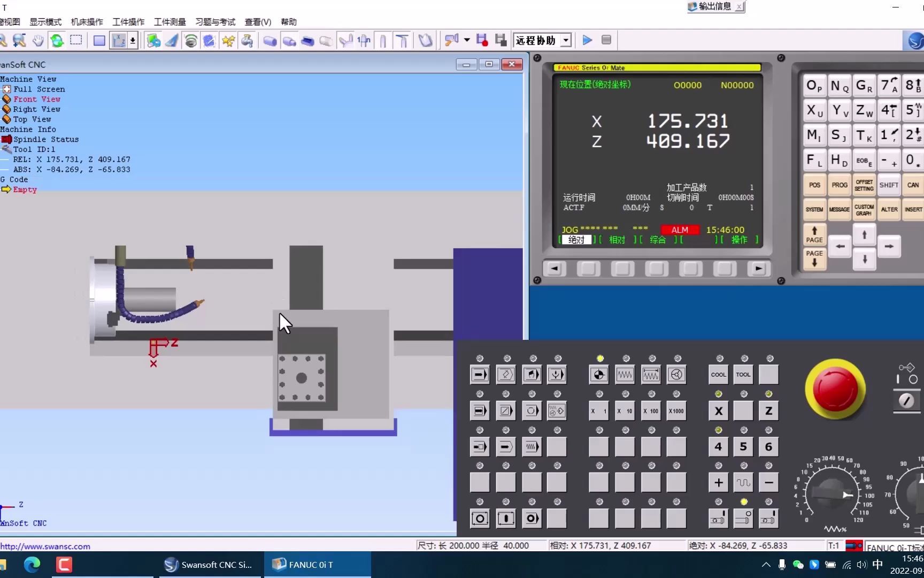Viewport: 924px width, 578px height.
Task: Toggle the COOL coolant button
Action: [x=719, y=375]
